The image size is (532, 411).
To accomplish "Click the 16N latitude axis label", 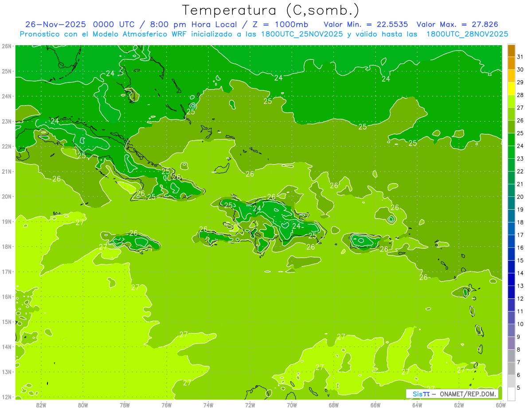I will [7, 297].
